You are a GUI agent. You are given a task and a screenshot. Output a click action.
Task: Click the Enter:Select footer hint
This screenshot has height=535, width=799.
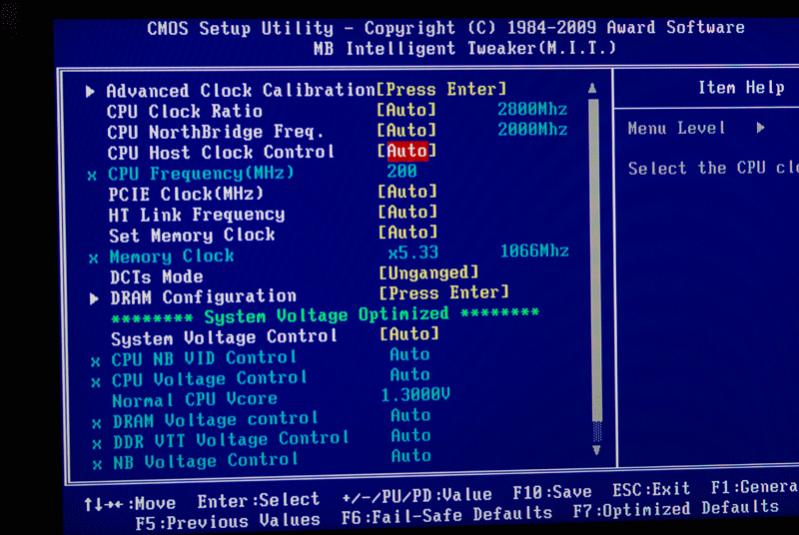[258, 500]
